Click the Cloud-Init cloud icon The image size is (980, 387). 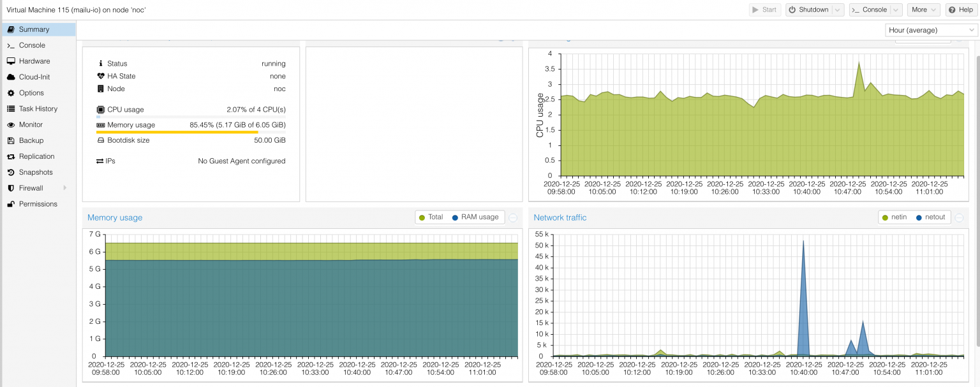11,77
